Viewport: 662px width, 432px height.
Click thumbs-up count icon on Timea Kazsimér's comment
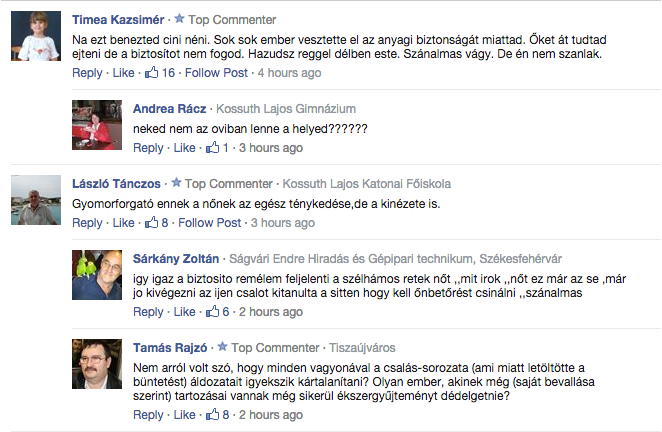153,73
